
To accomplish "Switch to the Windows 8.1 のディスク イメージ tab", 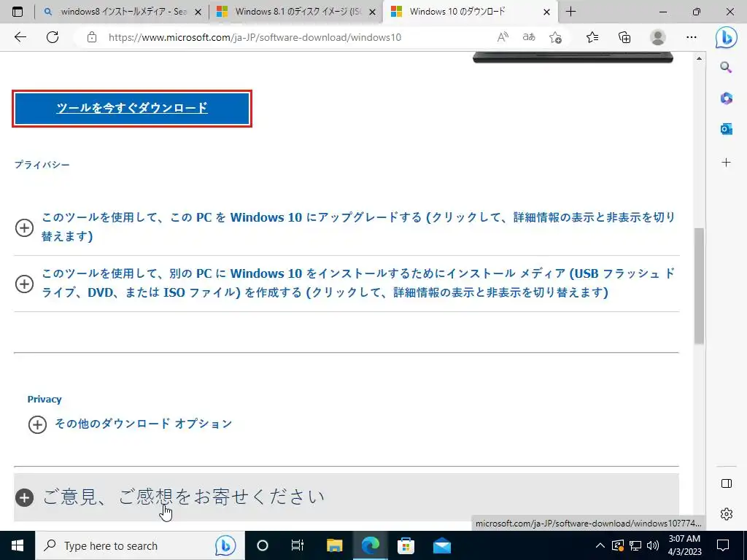I will click(x=295, y=12).
